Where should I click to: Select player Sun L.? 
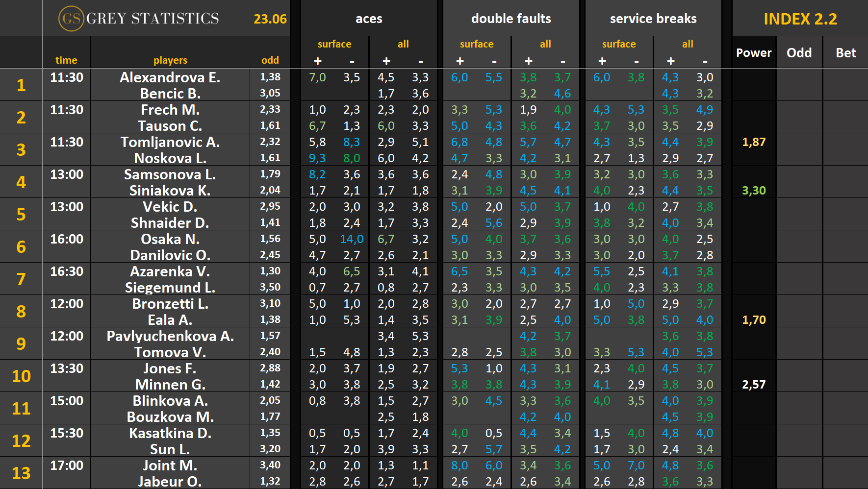(170, 449)
